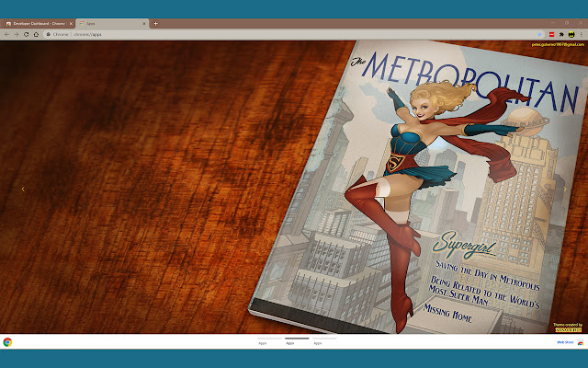Select the first Apps page indicator

(269, 341)
